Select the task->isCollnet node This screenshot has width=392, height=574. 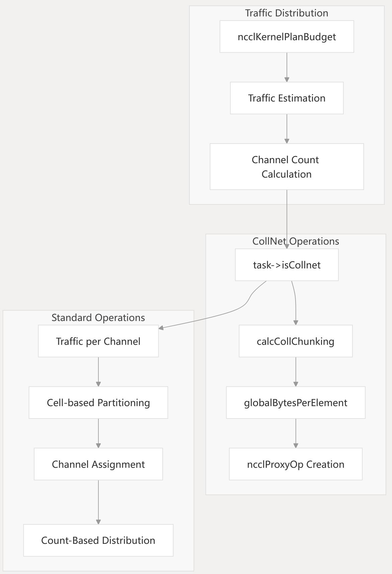click(287, 265)
